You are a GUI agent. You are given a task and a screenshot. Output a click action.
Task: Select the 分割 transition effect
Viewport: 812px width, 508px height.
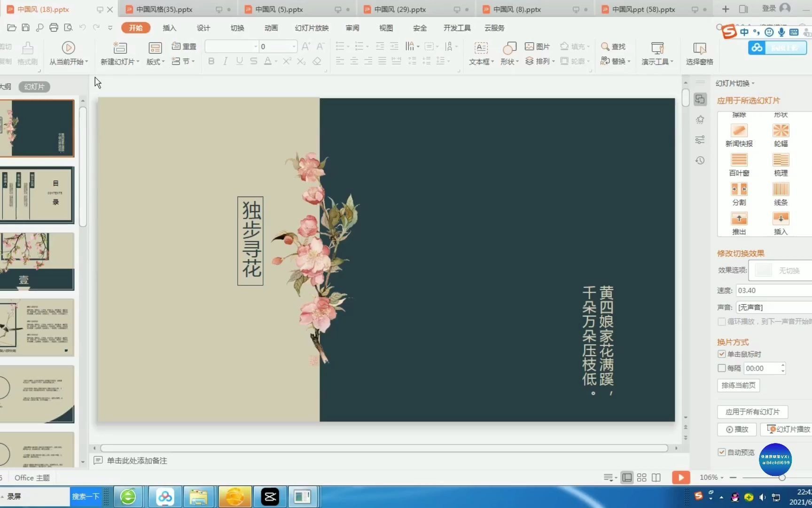coord(739,194)
